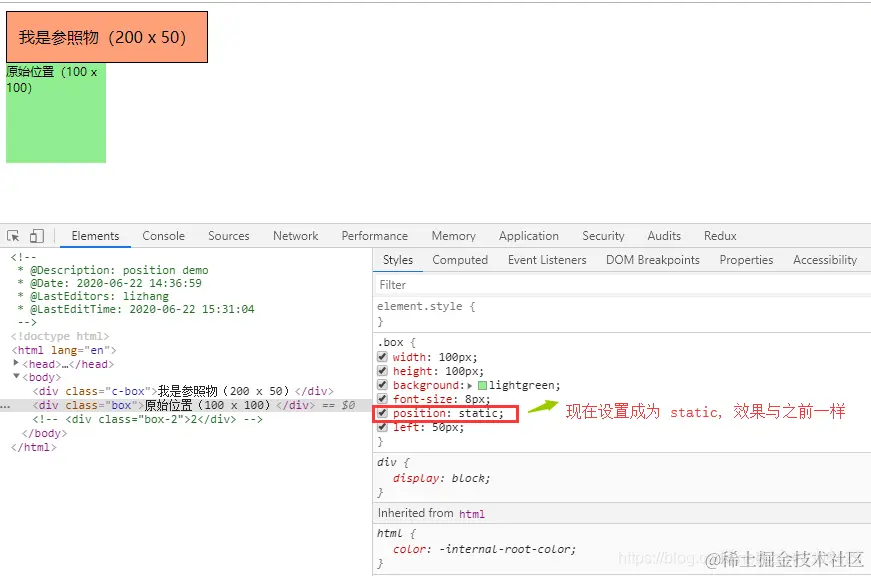This screenshot has width=871, height=576.
Task: Follow the html link after Inherited from
Action: [472, 514]
